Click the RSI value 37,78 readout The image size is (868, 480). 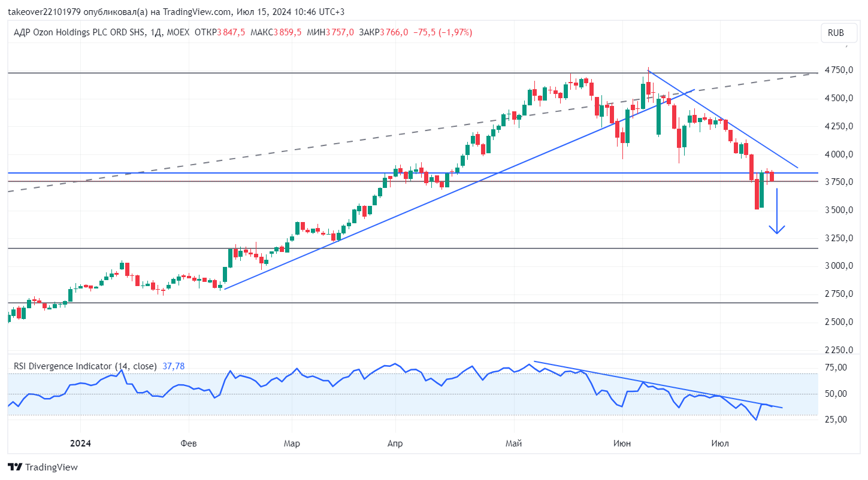click(173, 366)
